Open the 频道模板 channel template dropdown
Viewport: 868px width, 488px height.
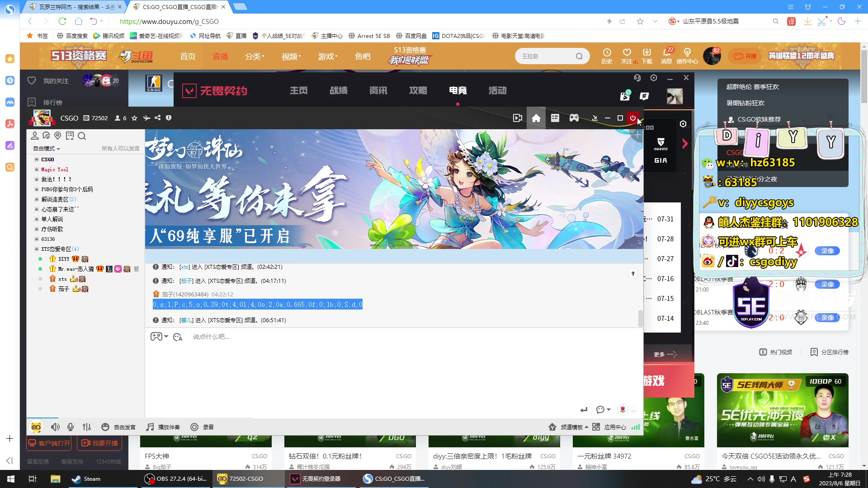pyautogui.click(x=568, y=427)
